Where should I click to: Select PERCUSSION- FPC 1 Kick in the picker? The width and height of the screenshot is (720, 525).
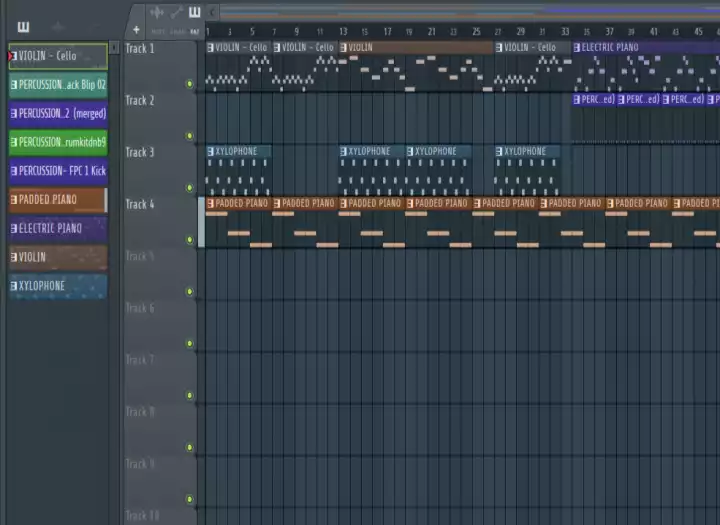pyautogui.click(x=58, y=171)
